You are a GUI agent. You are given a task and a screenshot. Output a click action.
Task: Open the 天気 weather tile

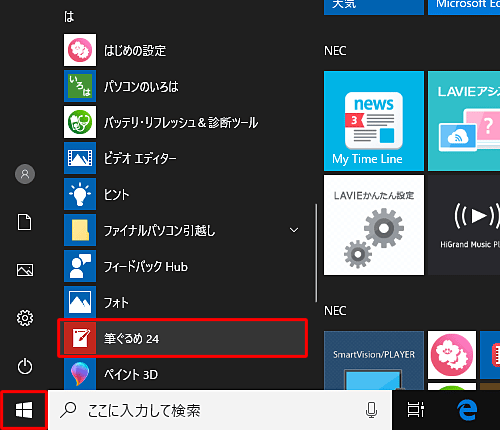tap(374, 7)
